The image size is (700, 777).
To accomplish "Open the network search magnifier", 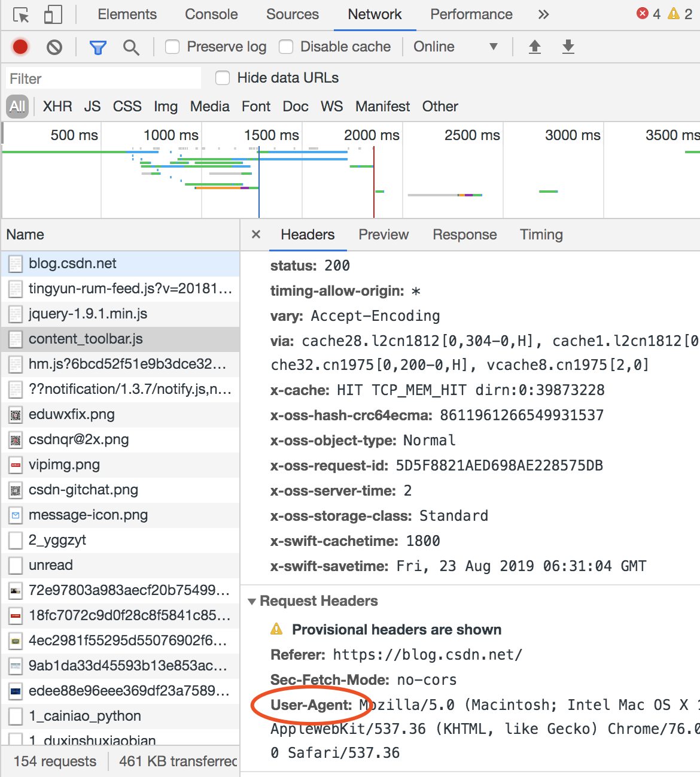I will pos(131,47).
